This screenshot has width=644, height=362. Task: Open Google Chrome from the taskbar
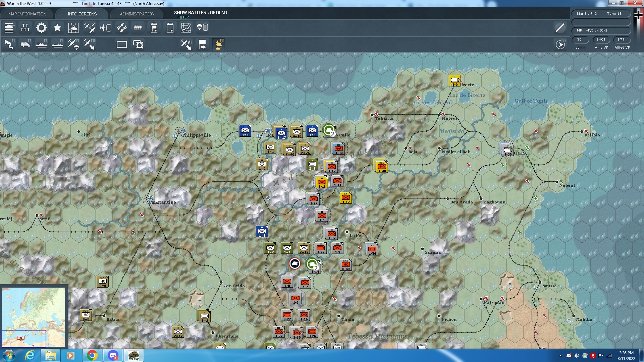tap(92, 355)
